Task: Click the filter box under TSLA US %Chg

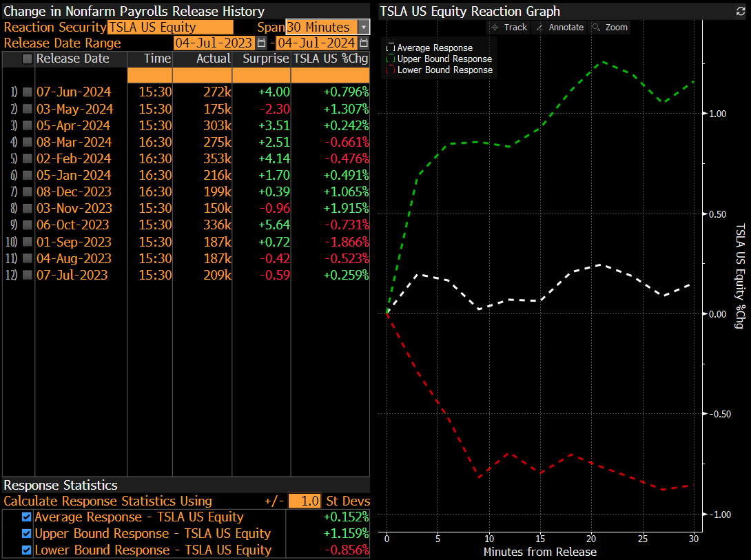Action: pyautogui.click(x=331, y=75)
